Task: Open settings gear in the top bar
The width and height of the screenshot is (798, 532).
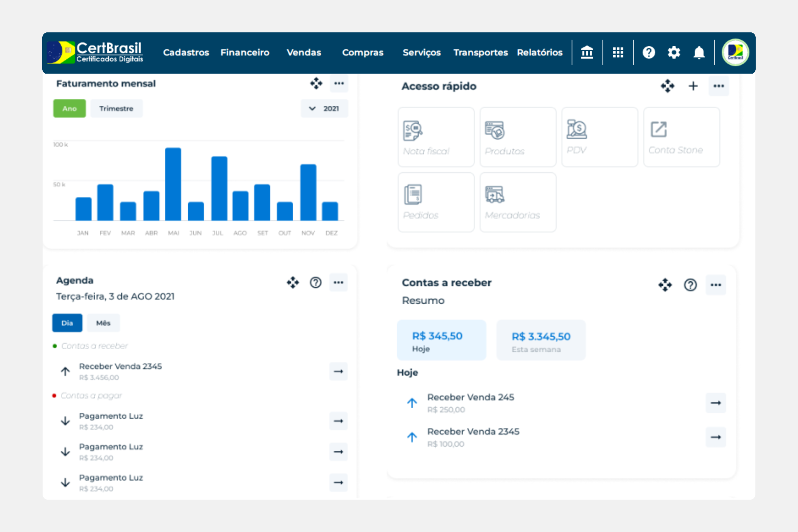Action: [674, 52]
